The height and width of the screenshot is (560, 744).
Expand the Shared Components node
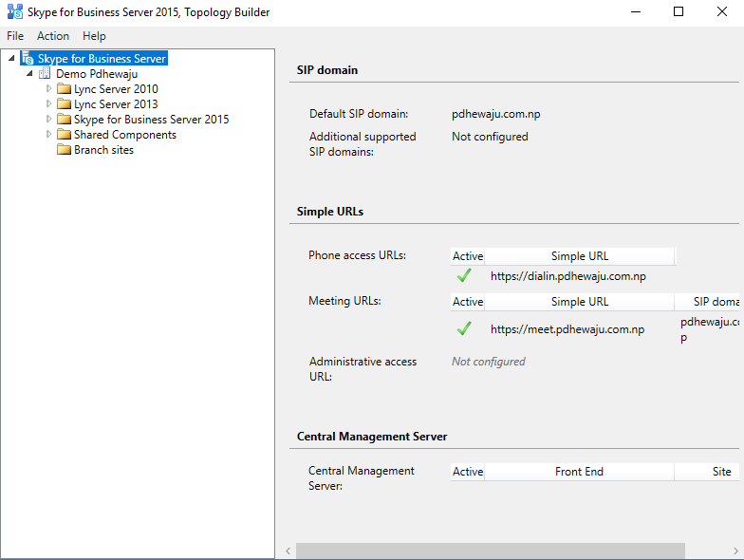point(48,134)
